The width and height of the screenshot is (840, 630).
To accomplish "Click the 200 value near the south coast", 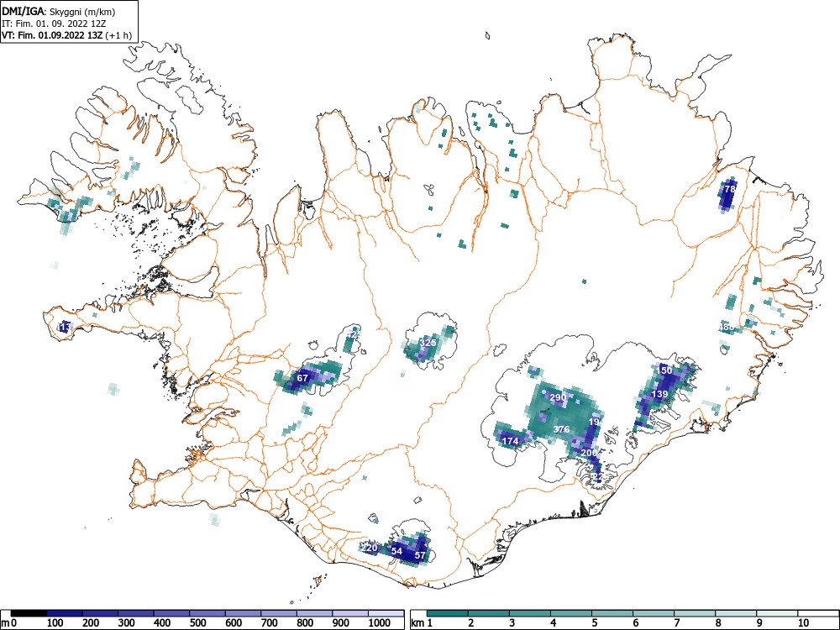I will click(589, 453).
